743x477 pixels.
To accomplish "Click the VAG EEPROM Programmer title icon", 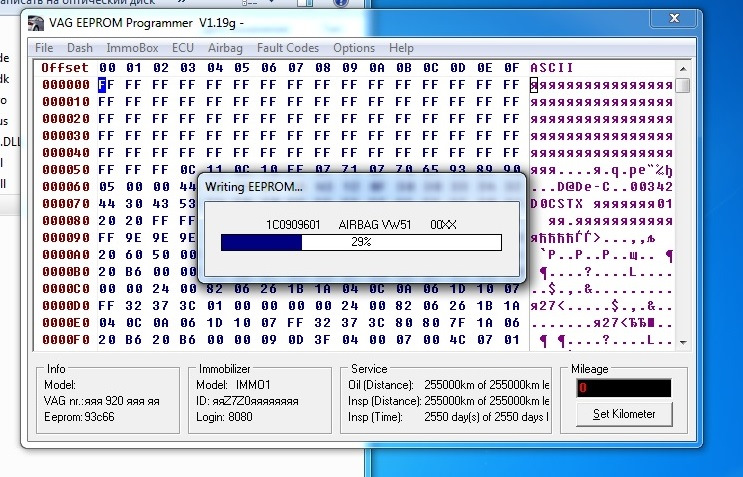I will pos(36,23).
